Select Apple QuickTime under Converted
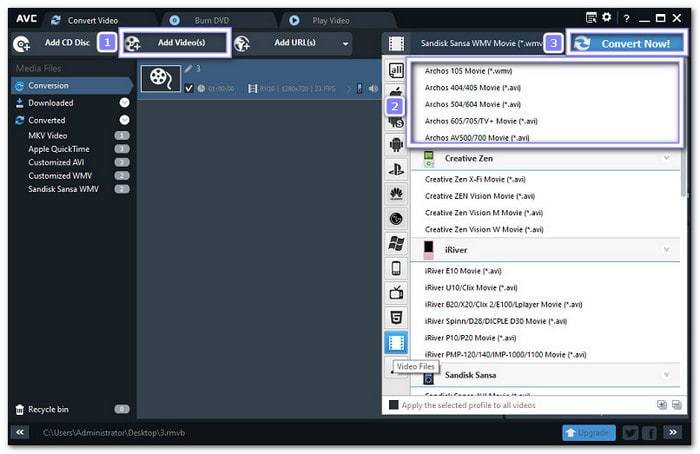The image size is (700, 454). click(58, 149)
